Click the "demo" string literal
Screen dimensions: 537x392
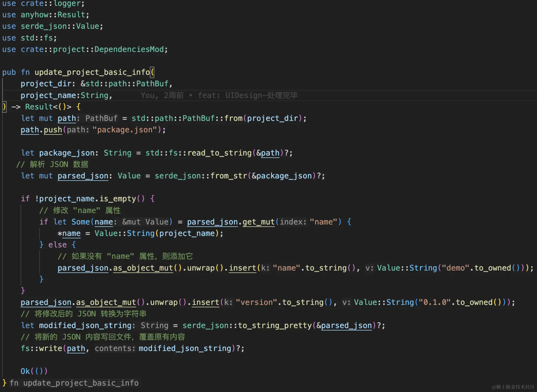coord(455,268)
